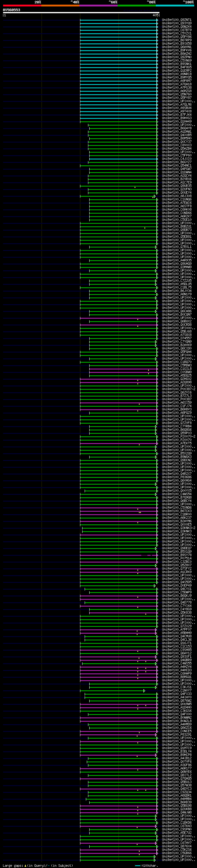Click the orange ~40% identity legend segment
The image size is (197, 868).
pyautogui.click(x=60, y=6)
